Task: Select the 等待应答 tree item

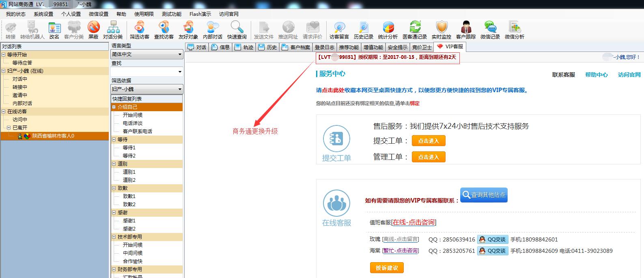Action: tap(22, 63)
